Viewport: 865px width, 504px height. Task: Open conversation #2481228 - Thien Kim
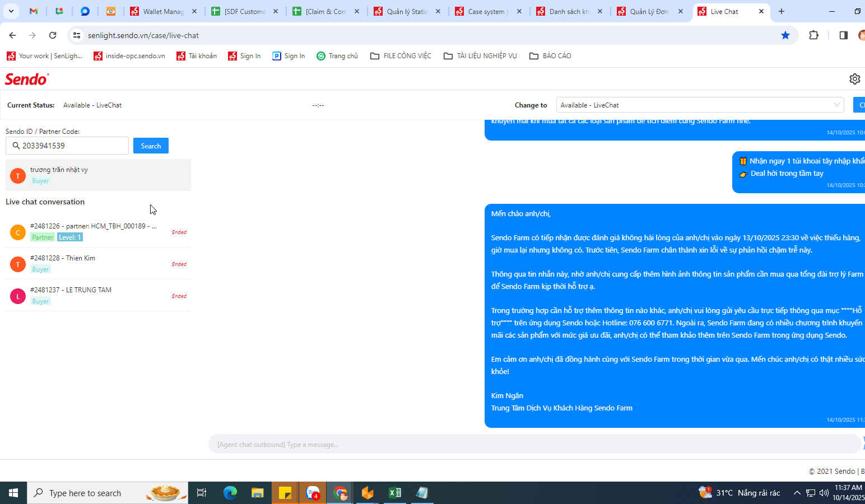[x=98, y=263]
